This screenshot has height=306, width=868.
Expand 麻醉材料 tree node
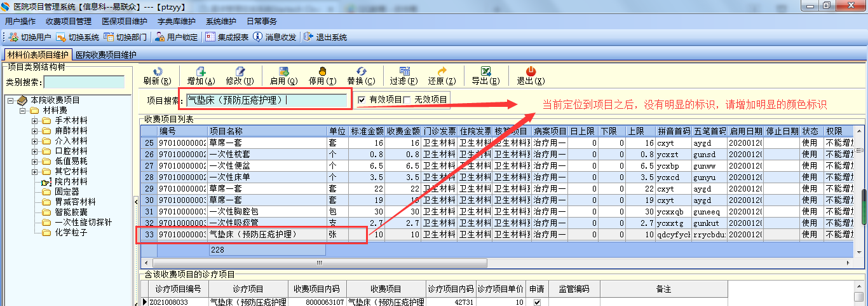[34, 131]
